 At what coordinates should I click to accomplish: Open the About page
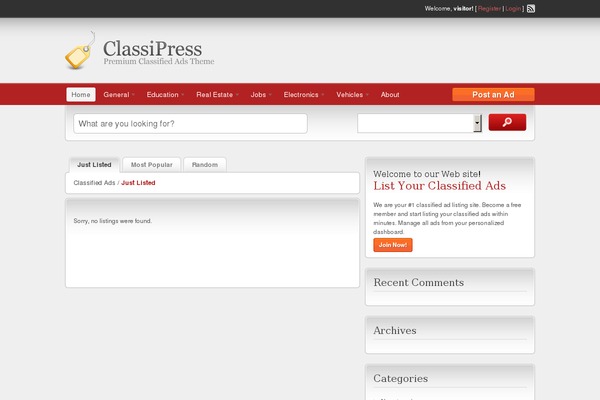390,95
